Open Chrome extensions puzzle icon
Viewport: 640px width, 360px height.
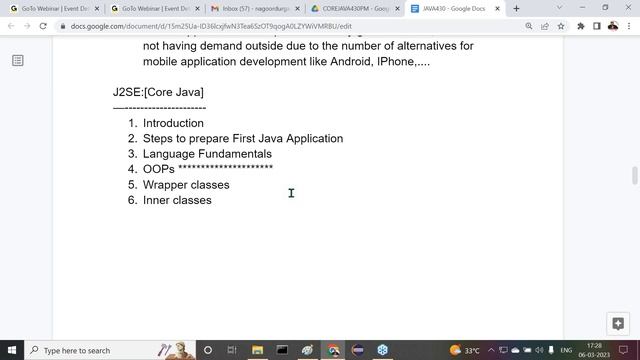580,26
